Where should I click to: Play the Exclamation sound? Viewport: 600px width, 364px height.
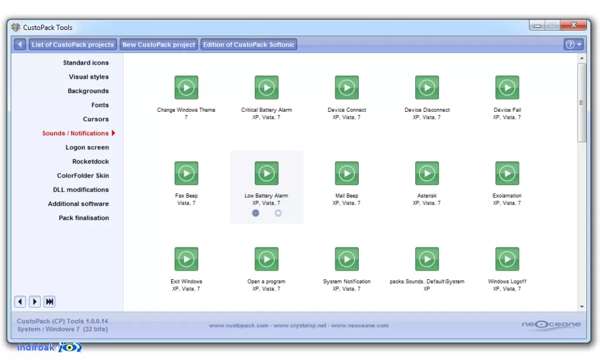click(x=508, y=173)
